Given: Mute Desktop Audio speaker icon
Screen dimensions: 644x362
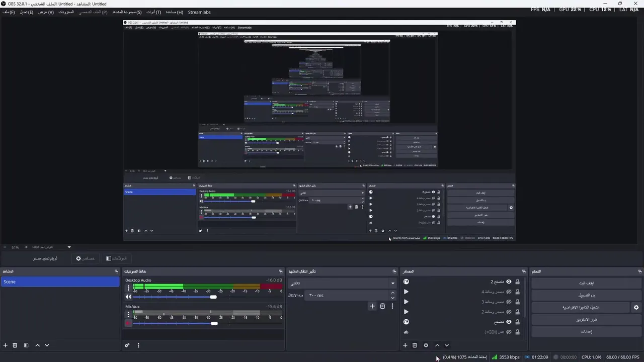Looking at the screenshot, I should click(x=128, y=297).
